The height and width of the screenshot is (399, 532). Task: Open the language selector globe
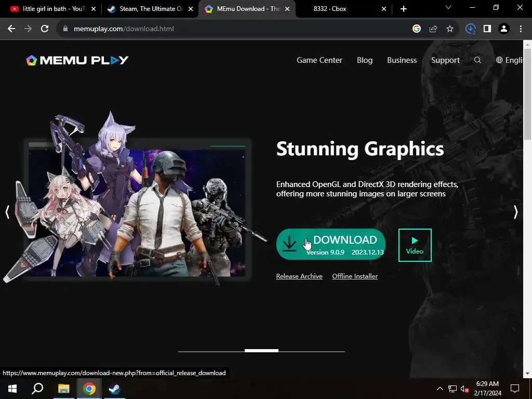pos(499,60)
